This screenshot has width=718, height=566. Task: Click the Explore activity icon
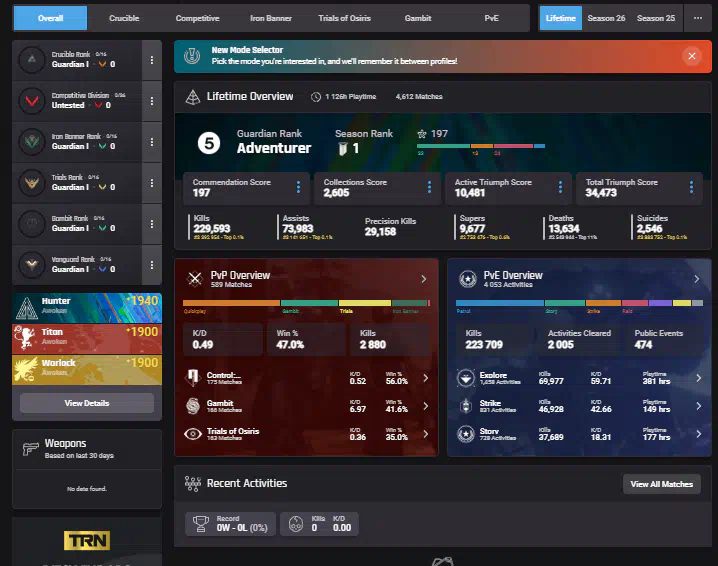point(466,378)
